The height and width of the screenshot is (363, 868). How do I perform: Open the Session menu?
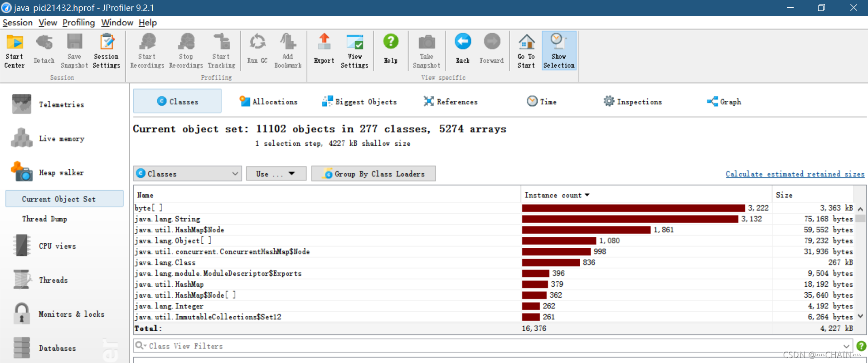coord(18,23)
